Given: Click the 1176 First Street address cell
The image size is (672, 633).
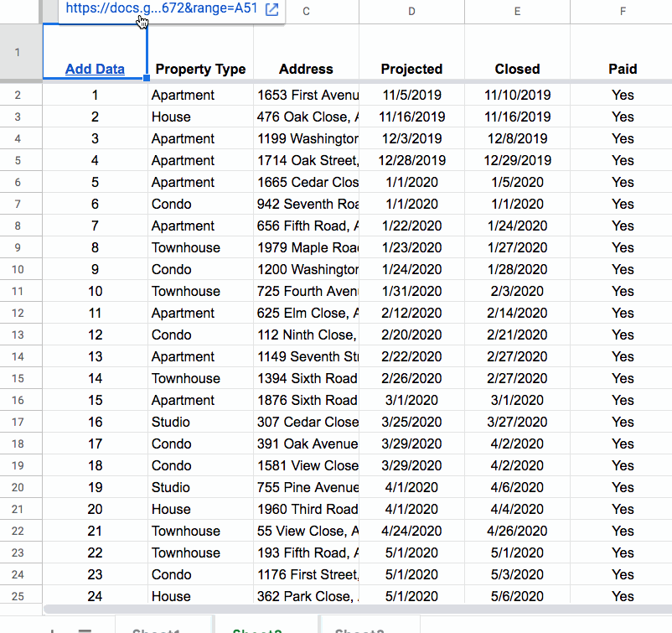Looking at the screenshot, I should (306, 574).
